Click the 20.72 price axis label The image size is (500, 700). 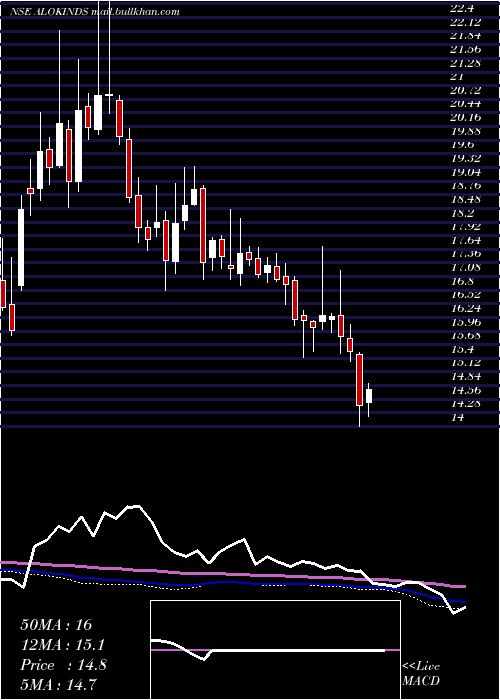(465, 90)
